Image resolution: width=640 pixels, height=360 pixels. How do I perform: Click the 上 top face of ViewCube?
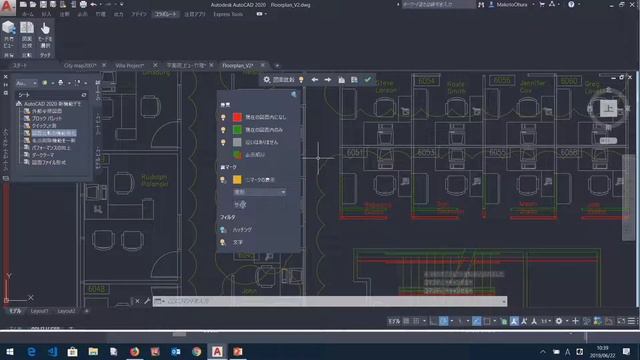pyautogui.click(x=608, y=108)
